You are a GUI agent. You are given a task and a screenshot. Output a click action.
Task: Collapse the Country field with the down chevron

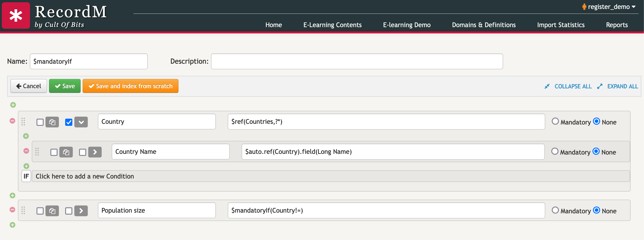tap(81, 122)
